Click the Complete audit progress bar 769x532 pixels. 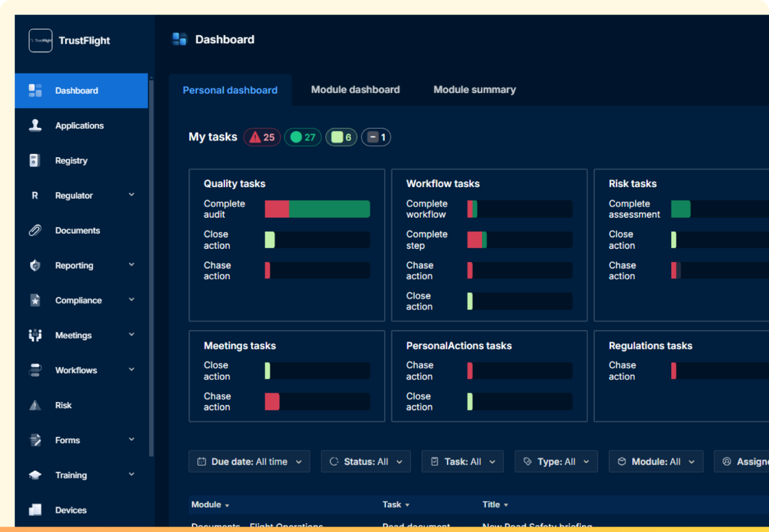coord(317,209)
